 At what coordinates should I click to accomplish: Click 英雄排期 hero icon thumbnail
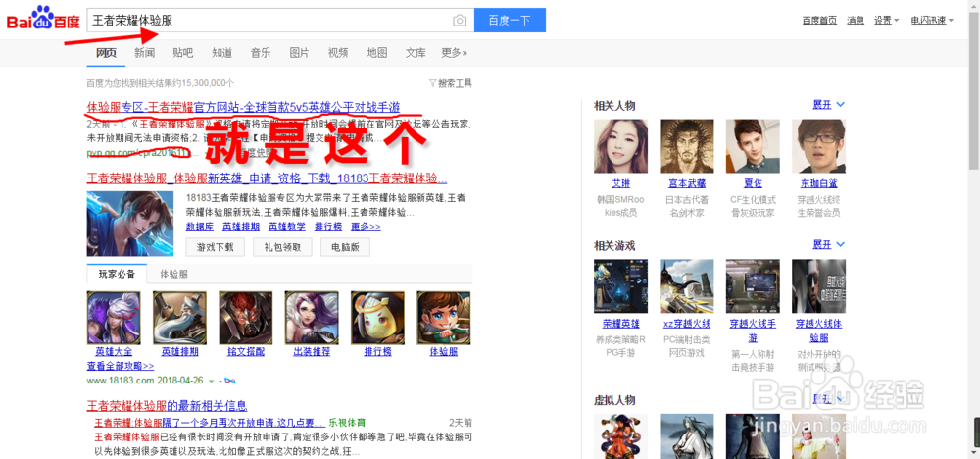click(x=180, y=318)
